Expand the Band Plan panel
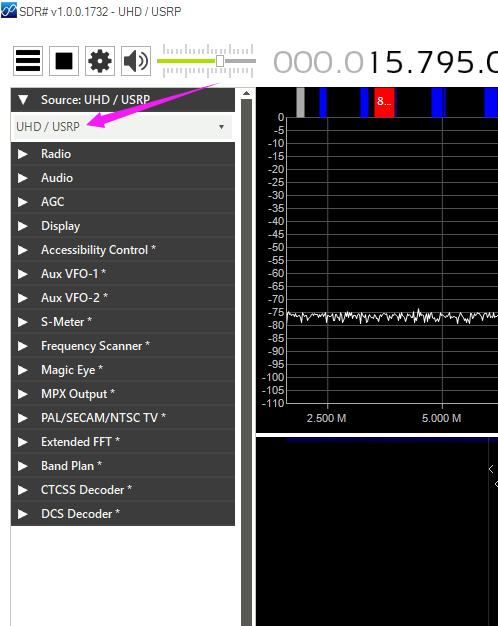 click(123, 466)
